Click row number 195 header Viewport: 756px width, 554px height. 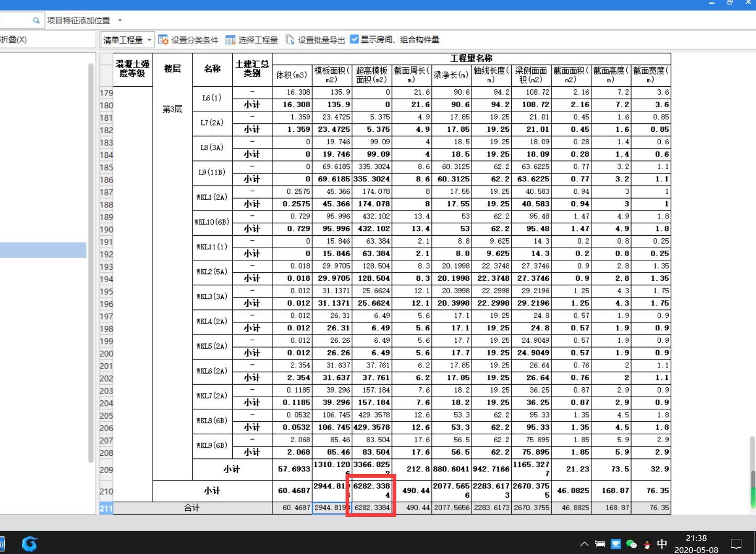106,292
